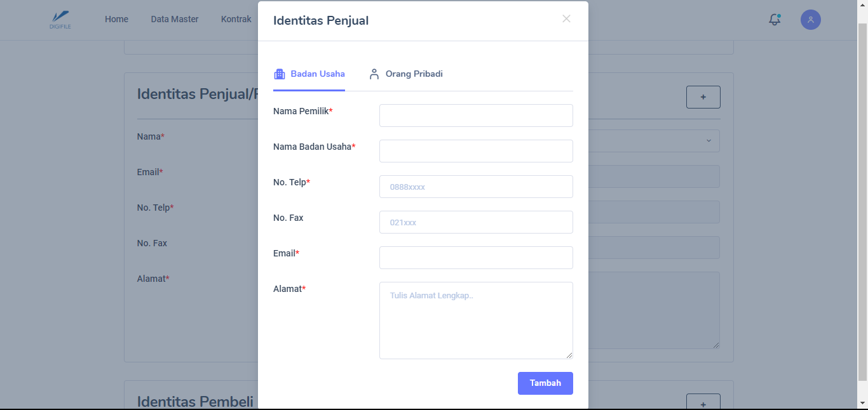Switch to the Badan Usaha tab

[317, 74]
